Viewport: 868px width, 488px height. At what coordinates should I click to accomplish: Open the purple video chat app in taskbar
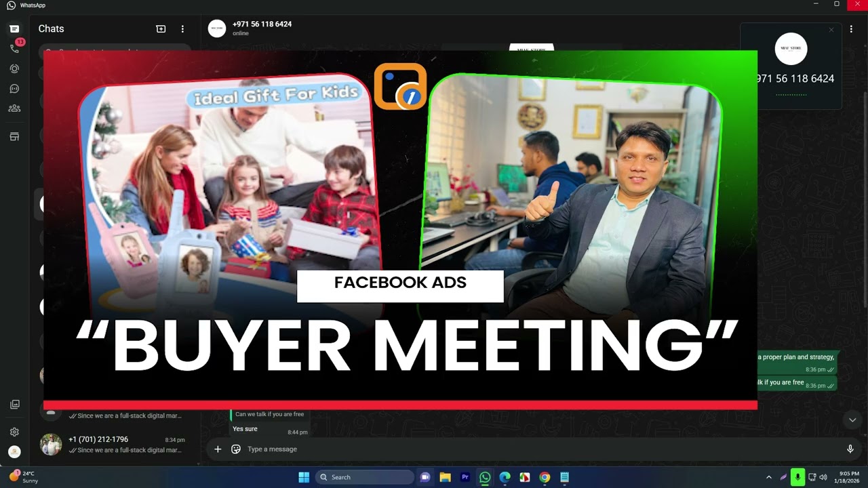click(x=425, y=477)
